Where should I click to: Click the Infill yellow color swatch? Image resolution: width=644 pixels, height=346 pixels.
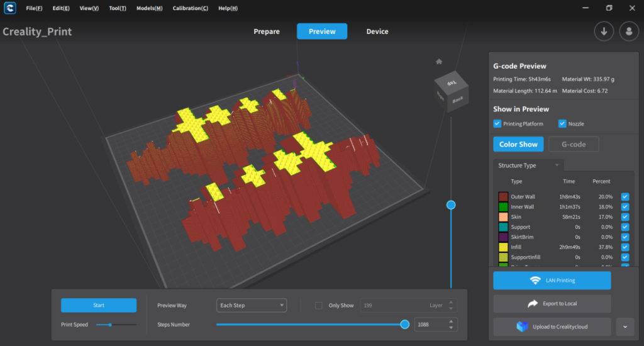click(503, 247)
